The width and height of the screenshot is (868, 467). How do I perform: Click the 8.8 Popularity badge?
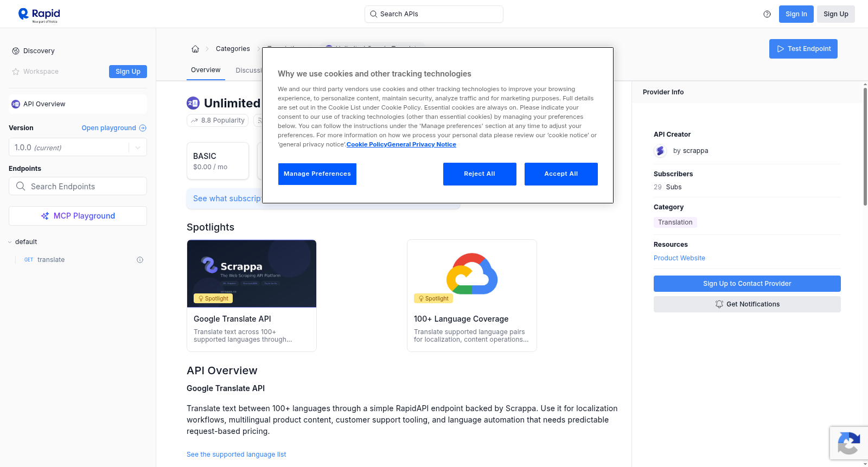218,120
